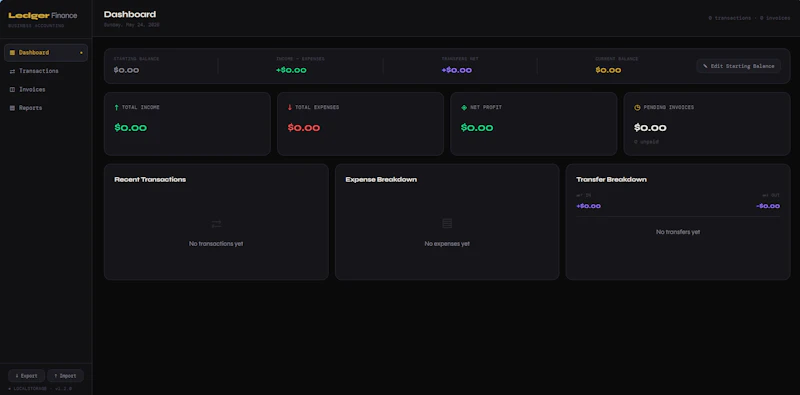The width and height of the screenshot is (800, 395).
Task: Click the 'No transfers yet' message
Action: [678, 232]
